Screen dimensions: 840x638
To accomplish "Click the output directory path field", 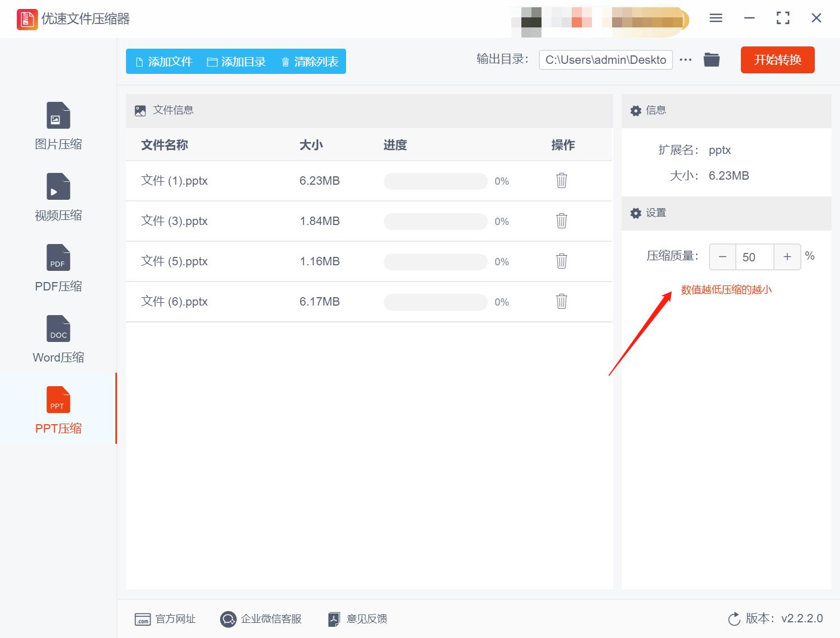I will click(605, 59).
